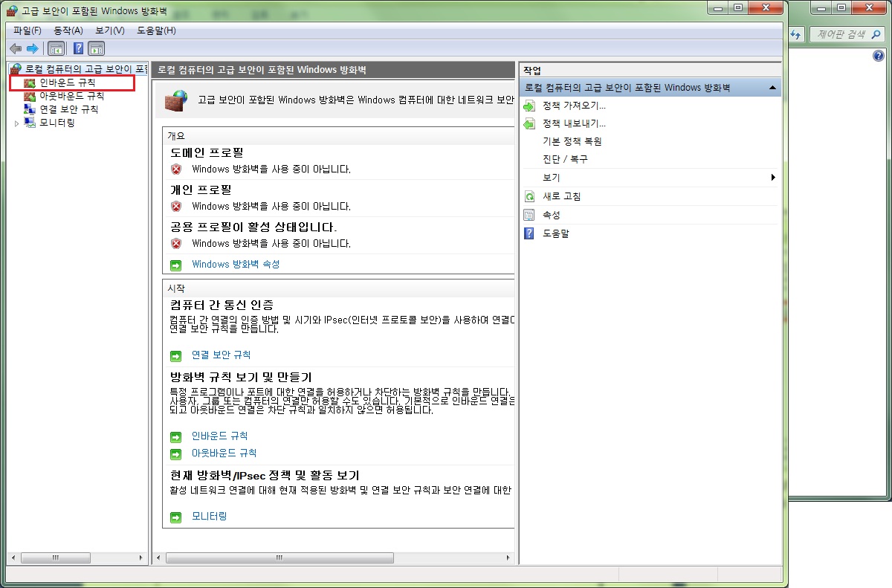Follow the 연결 보안 규칙 link in the center pane
Screen dimensions: 892x588
[221, 355]
